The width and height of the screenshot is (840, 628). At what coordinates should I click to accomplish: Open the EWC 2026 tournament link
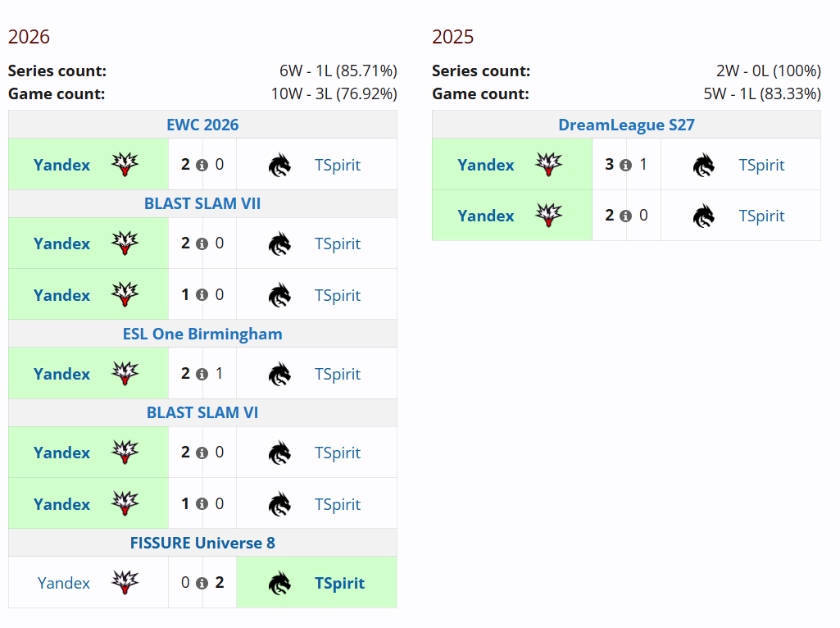point(202,125)
